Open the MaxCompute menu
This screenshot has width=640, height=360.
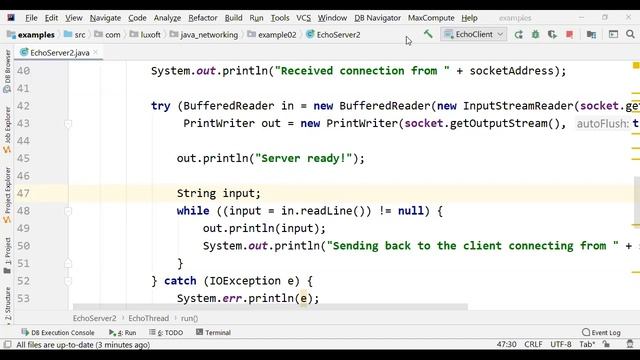[431, 18]
